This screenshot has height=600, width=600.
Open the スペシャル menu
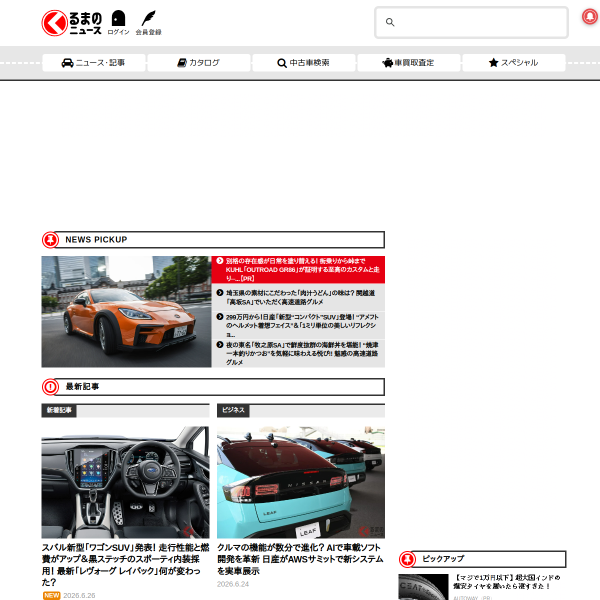(x=514, y=63)
